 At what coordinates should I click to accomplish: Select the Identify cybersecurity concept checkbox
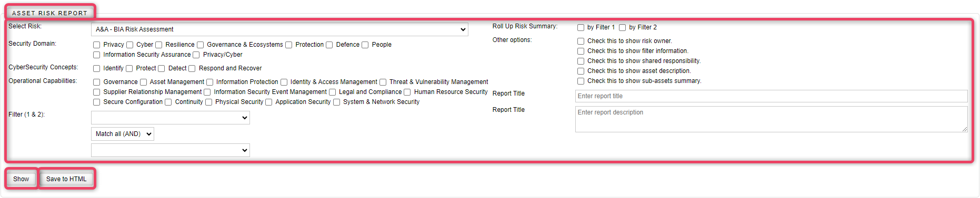click(97, 69)
